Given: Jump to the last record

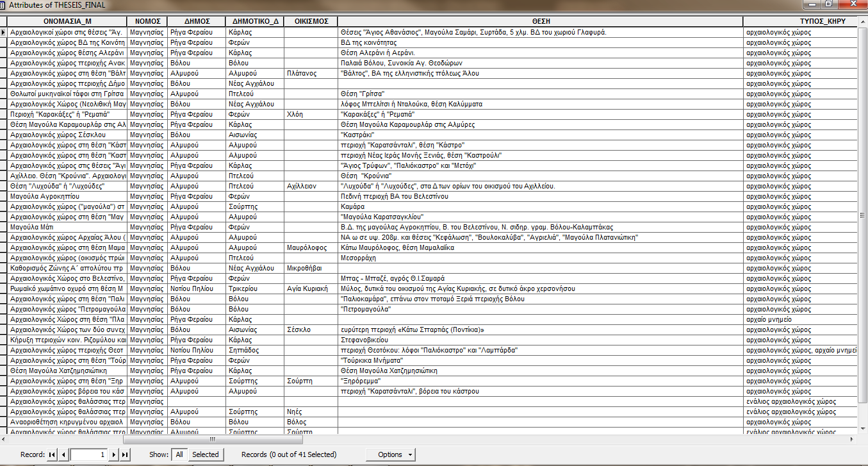Looking at the screenshot, I should click(x=125, y=454).
